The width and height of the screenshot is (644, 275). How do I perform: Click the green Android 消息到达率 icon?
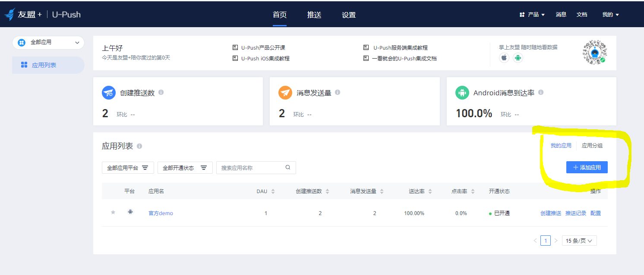click(x=462, y=93)
